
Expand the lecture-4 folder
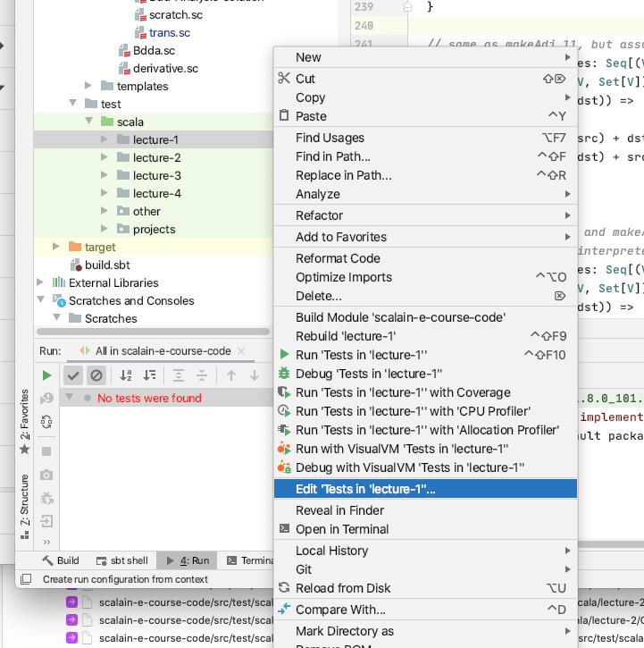pos(105,193)
